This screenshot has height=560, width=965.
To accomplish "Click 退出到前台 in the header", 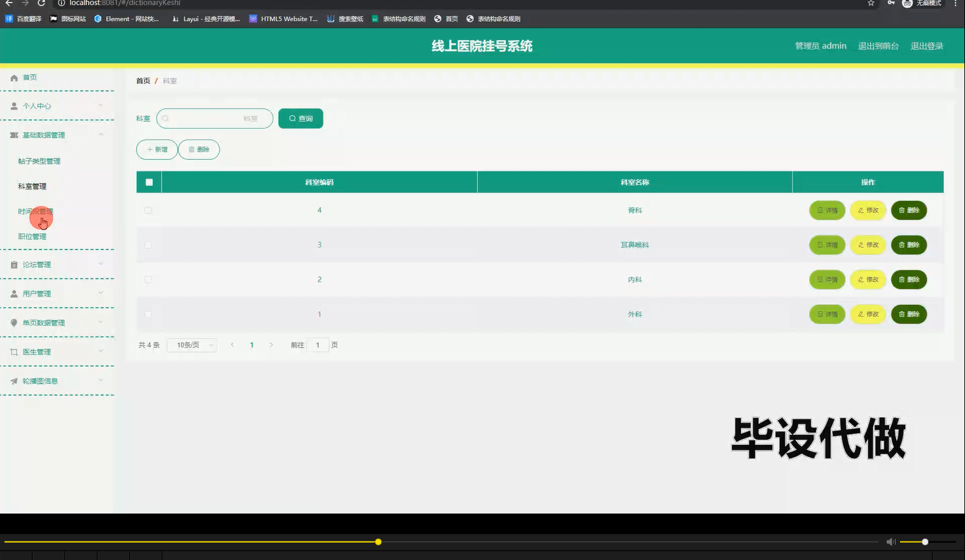I will click(878, 46).
